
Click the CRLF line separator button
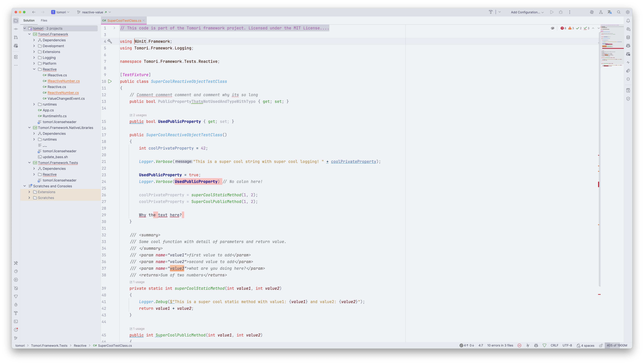554,346
